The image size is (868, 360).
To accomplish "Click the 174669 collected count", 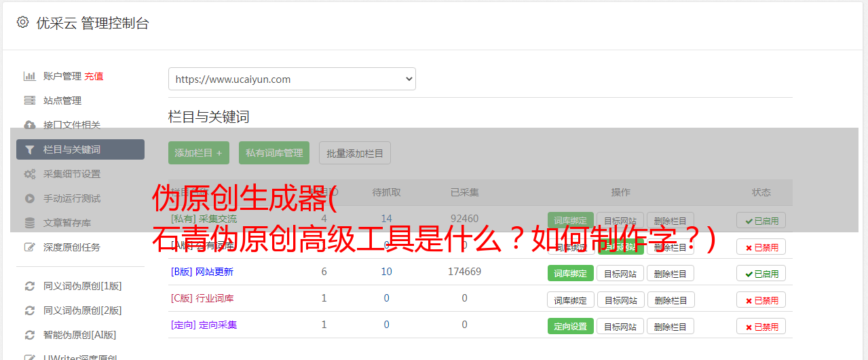I will click(x=464, y=272).
